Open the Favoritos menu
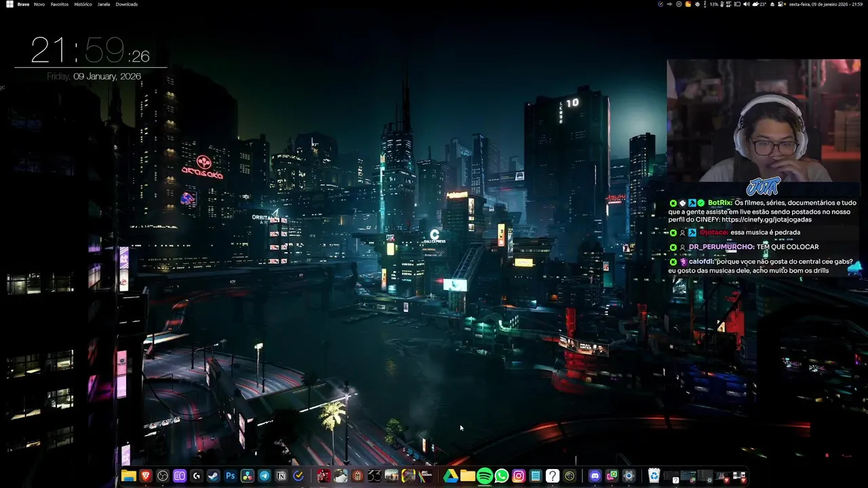Image resolution: width=868 pixels, height=488 pixels. point(60,4)
